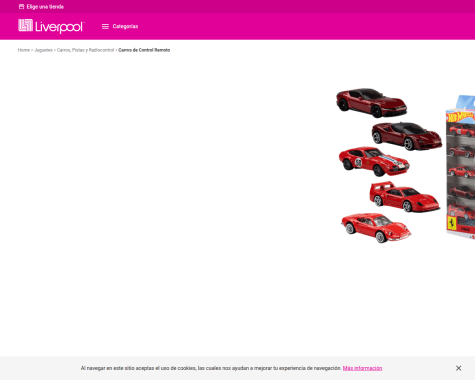This screenshot has width=475, height=380.
Task: Click Carros de Control Remoto breadcrumb
Action: coord(144,50)
